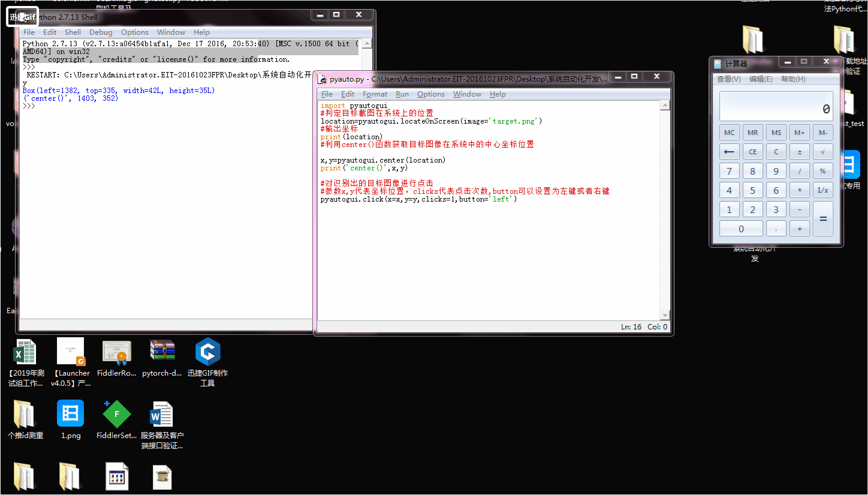868x495 pixels.
Task: Click the plus-minus sign button
Action: click(800, 152)
